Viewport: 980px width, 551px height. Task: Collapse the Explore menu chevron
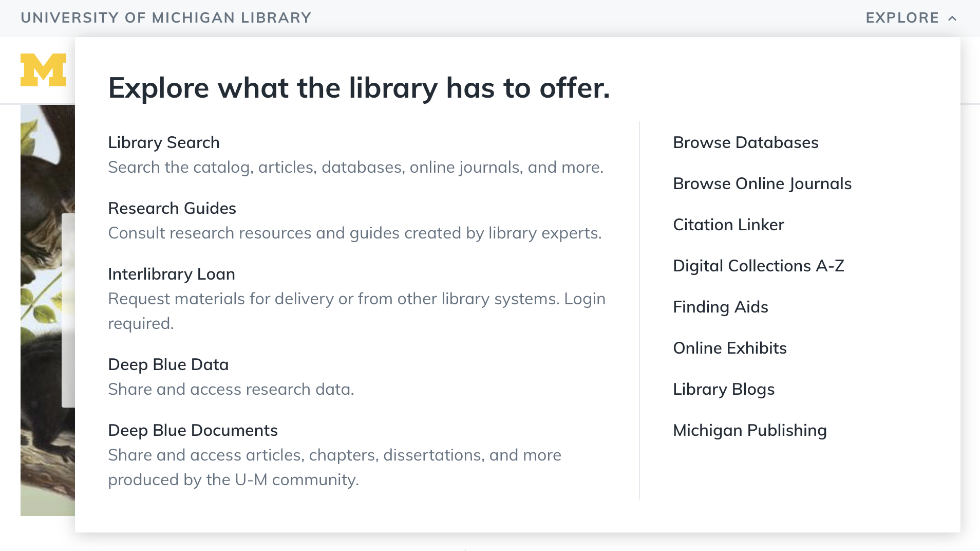coord(952,19)
